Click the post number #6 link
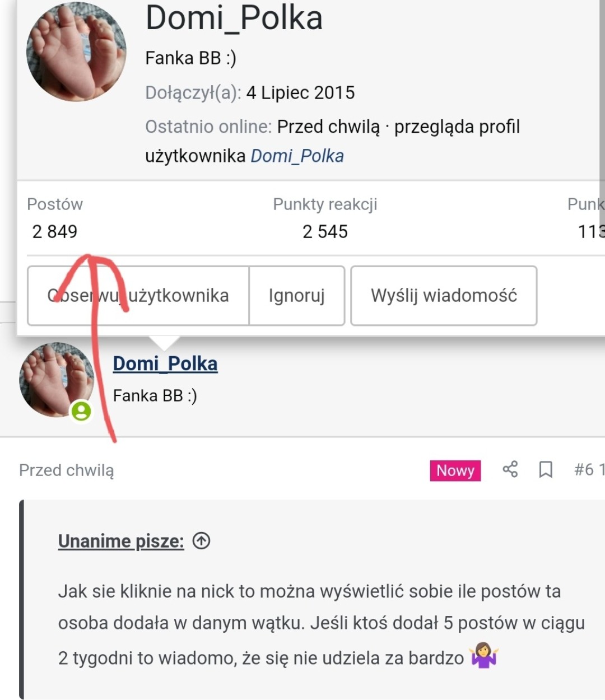 [589, 469]
